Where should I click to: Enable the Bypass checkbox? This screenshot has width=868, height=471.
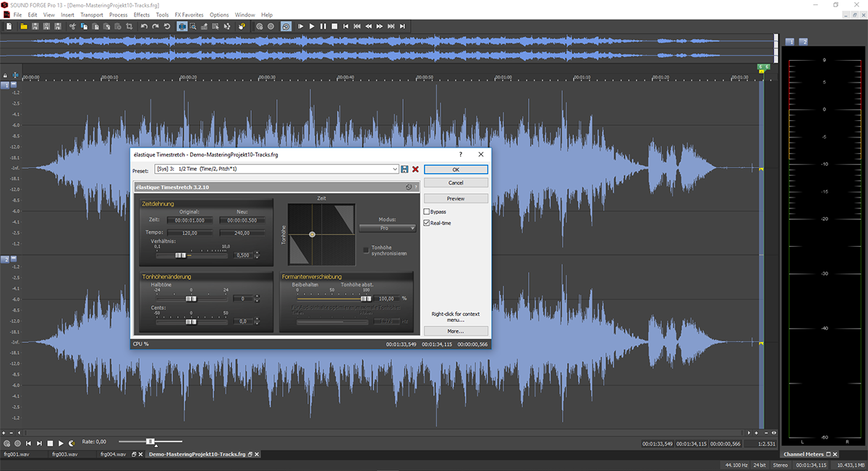click(x=427, y=211)
